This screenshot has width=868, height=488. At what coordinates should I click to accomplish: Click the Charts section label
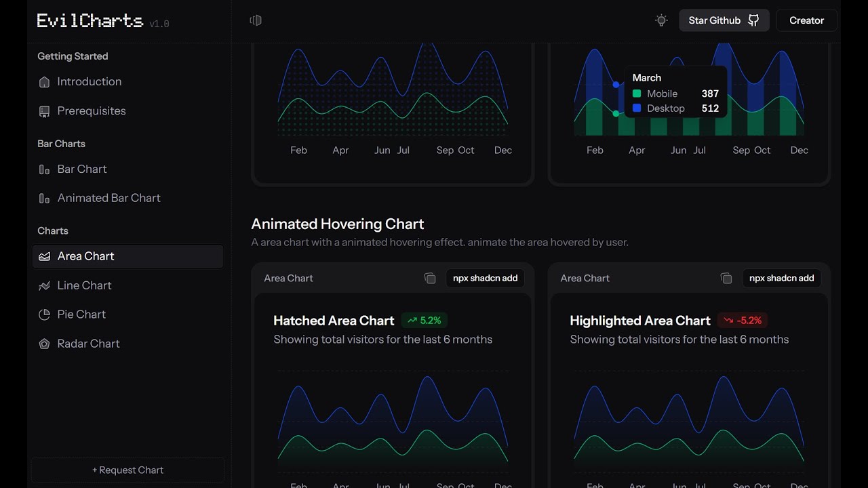tap(53, 231)
